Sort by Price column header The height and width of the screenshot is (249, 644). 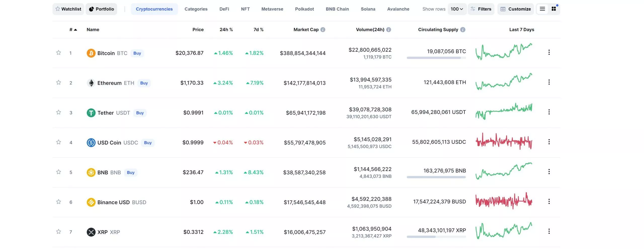click(198, 30)
